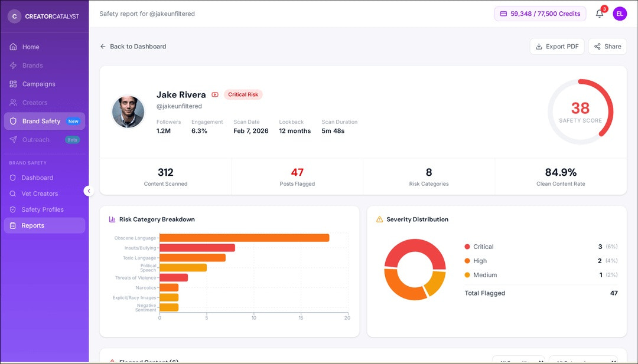Click the 312 Content Scanned stat
Viewport: 638px width, 364px height.
pos(165,177)
